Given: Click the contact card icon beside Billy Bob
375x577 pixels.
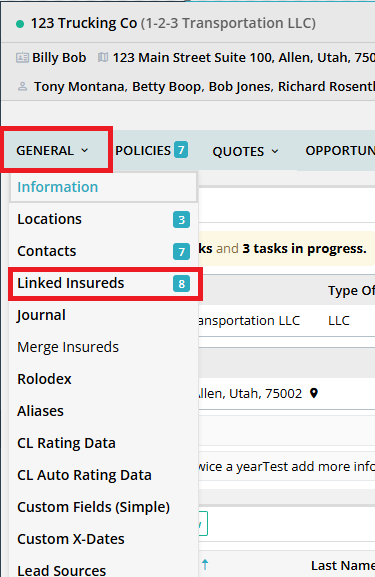Looking at the screenshot, I should (22, 58).
